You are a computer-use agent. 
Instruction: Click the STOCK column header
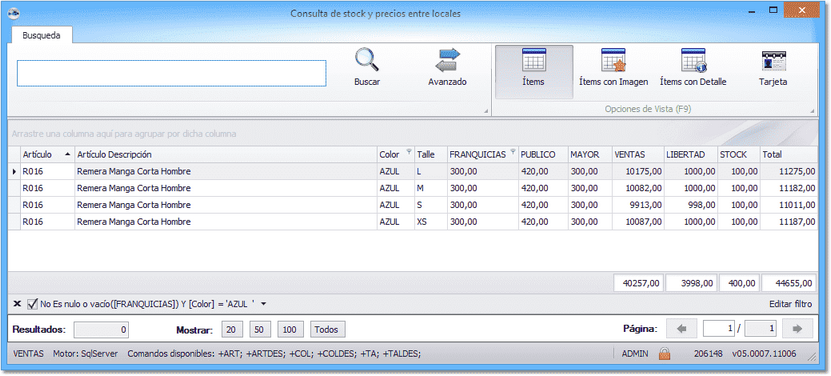coord(738,155)
